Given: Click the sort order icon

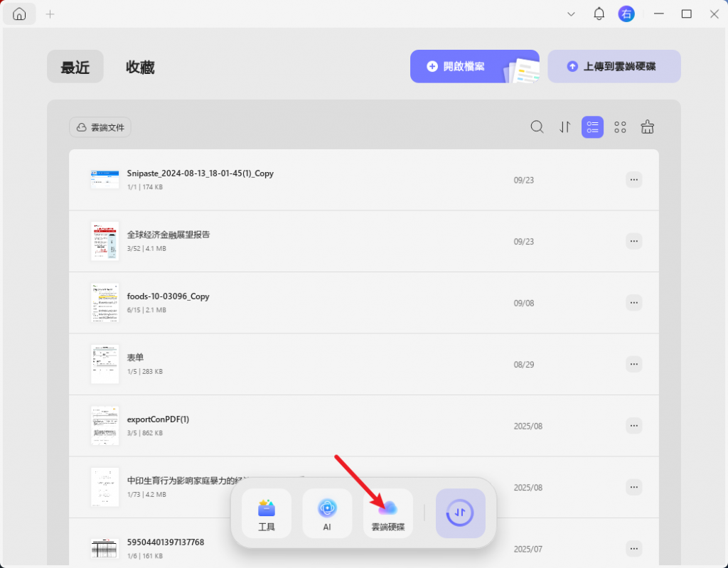Looking at the screenshot, I should (564, 127).
